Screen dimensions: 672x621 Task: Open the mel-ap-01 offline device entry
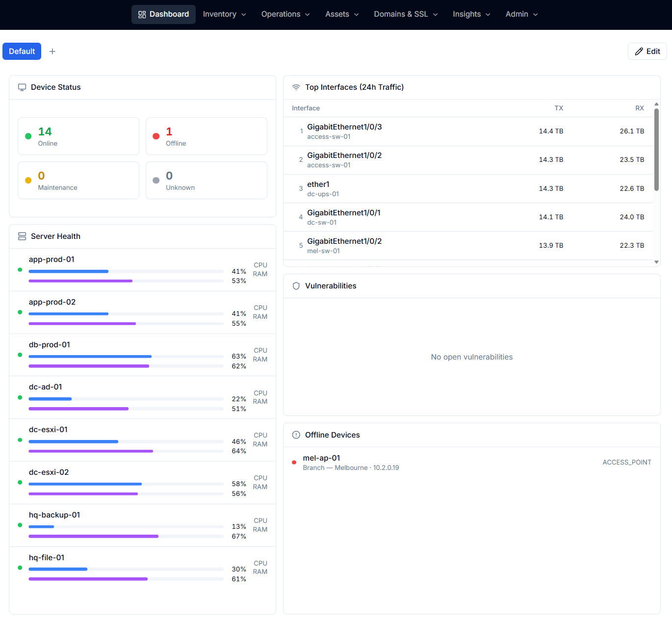click(x=472, y=463)
